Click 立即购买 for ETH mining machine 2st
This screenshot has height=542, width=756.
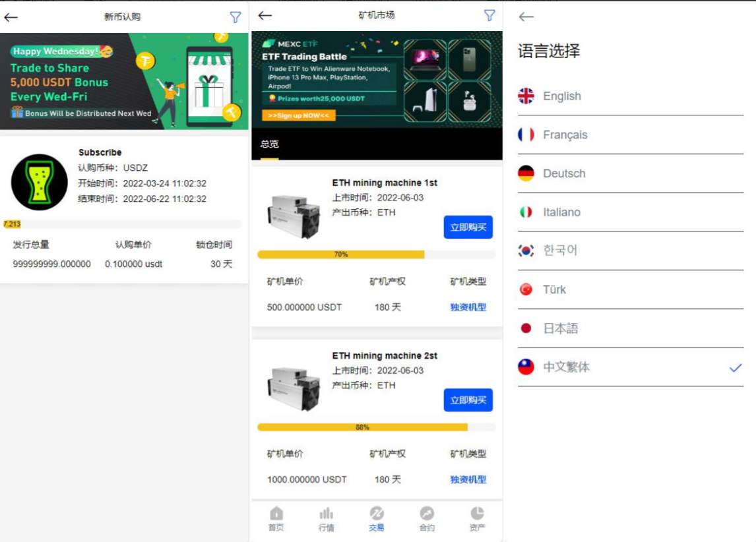468,400
